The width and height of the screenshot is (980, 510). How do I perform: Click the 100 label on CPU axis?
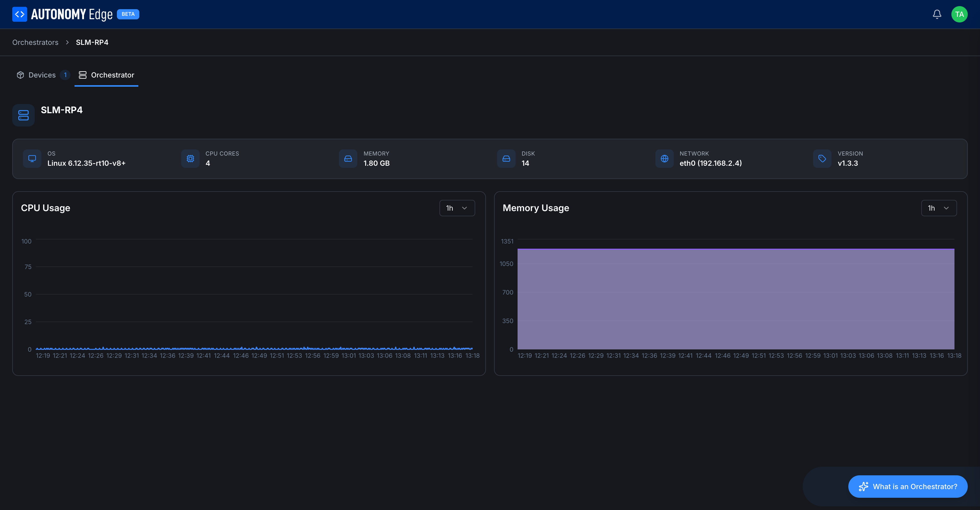click(x=27, y=241)
